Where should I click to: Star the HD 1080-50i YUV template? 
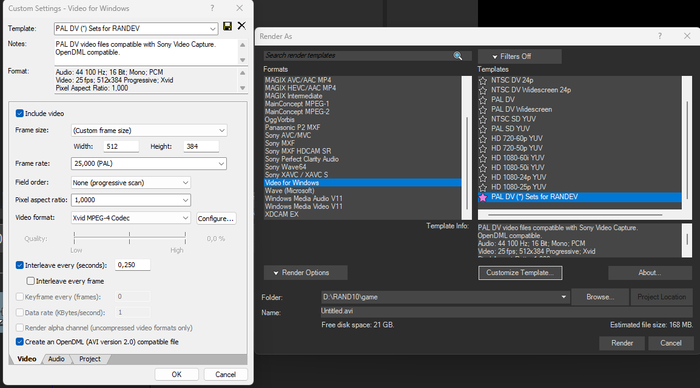[483, 168]
